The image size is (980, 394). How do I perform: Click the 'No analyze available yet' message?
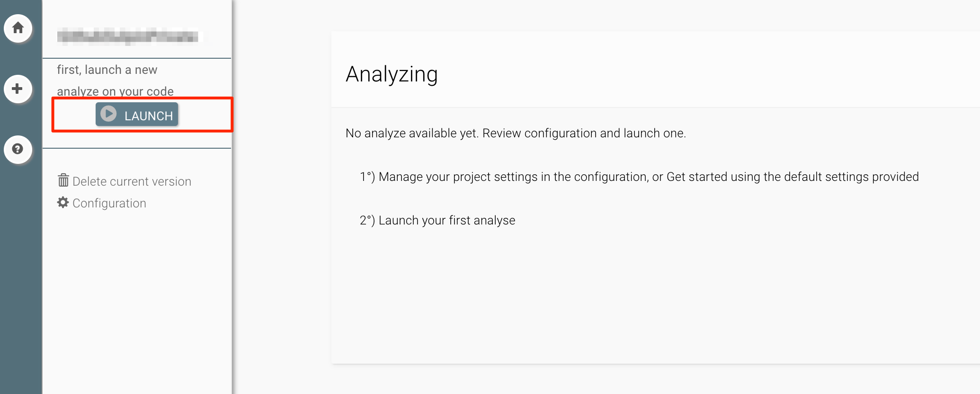coord(412,133)
